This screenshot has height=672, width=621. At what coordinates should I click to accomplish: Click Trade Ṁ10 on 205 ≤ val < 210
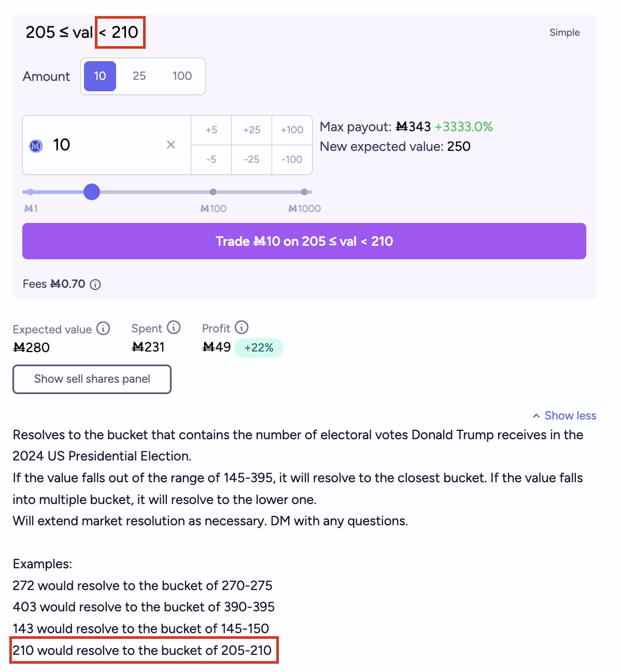click(304, 241)
